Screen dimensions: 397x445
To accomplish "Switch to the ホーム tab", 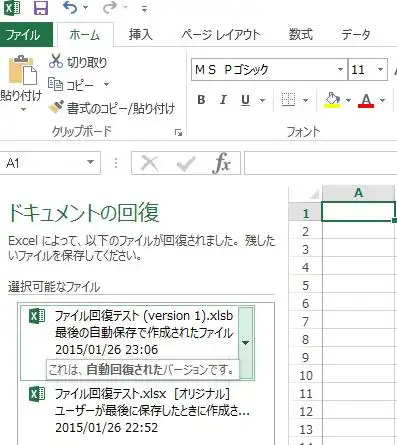I will [85, 35].
